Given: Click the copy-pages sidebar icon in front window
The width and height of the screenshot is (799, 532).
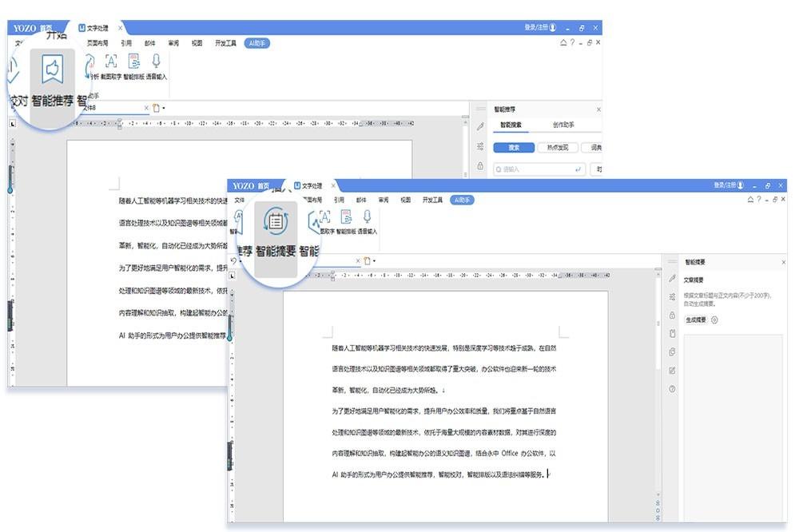Looking at the screenshot, I should [672, 352].
